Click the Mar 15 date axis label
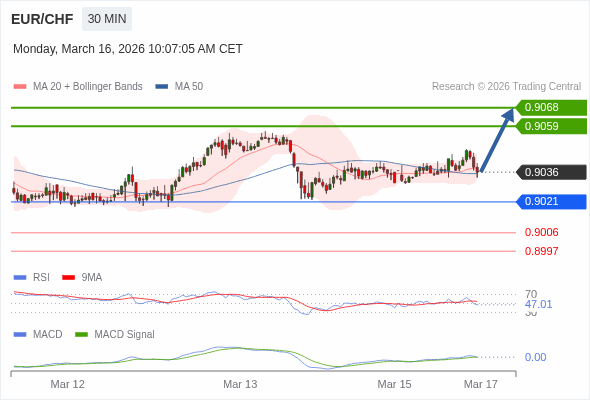 pyautogui.click(x=394, y=384)
